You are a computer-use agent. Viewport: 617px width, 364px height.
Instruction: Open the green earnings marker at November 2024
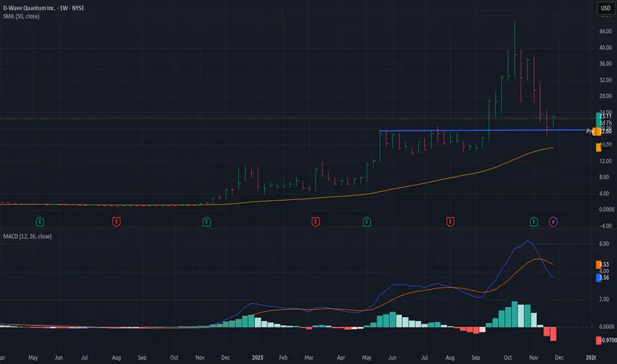pyautogui.click(x=207, y=222)
